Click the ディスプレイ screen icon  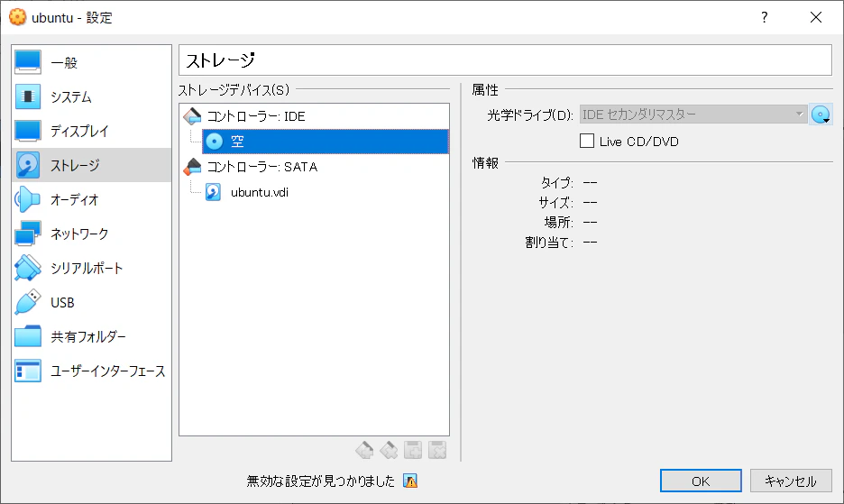pyautogui.click(x=28, y=131)
